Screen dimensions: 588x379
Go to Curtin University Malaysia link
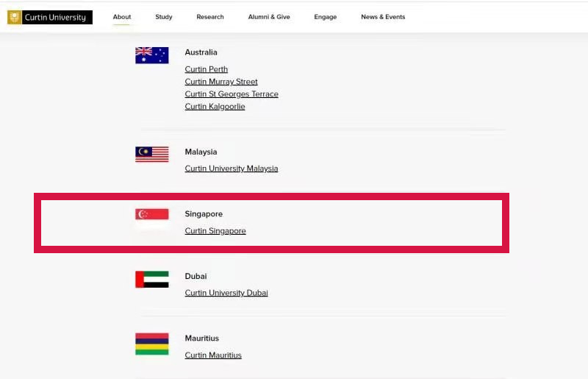tap(232, 169)
